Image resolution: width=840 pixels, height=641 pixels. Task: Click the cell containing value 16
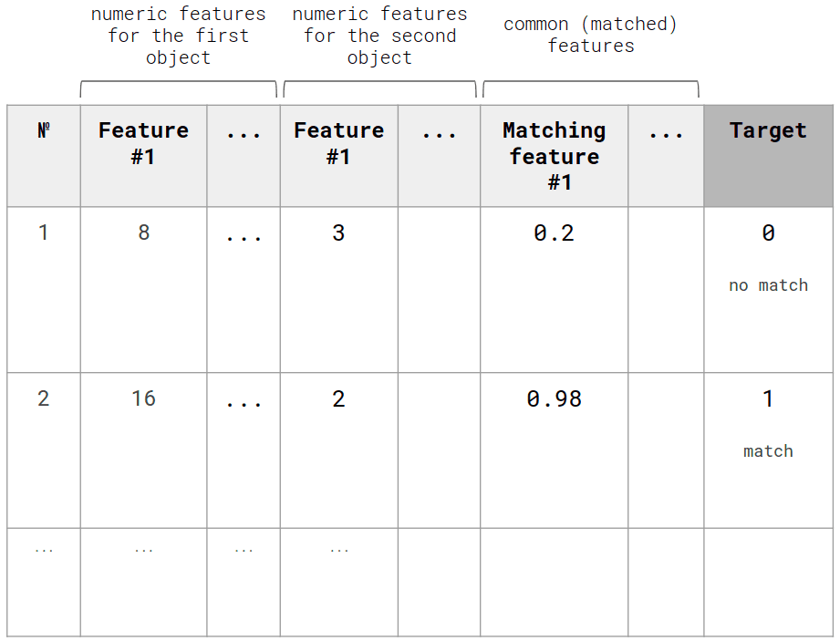[143, 398]
